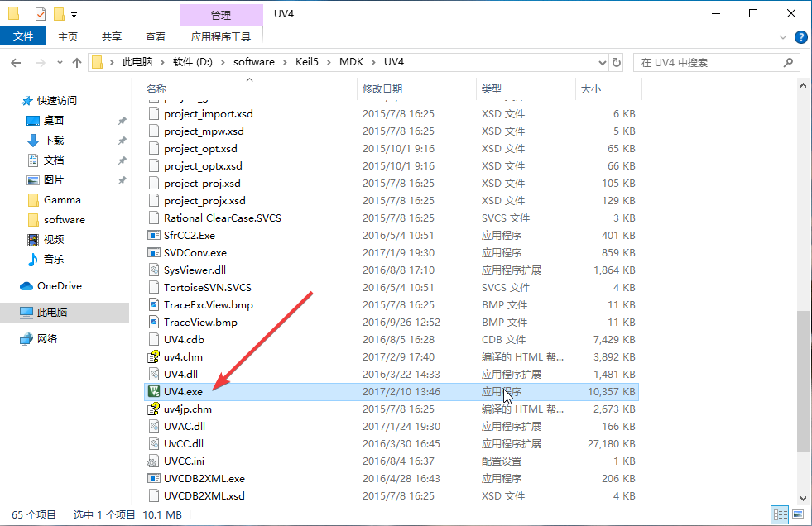
Task: Expand chevron after 此电脑 in path
Action: click(x=162, y=63)
